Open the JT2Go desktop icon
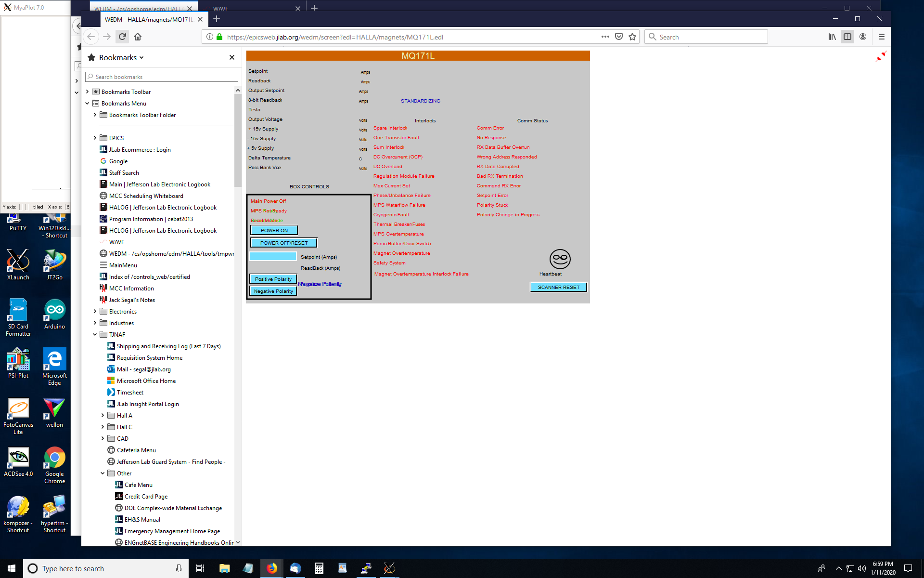The width and height of the screenshot is (924, 578). click(x=54, y=265)
